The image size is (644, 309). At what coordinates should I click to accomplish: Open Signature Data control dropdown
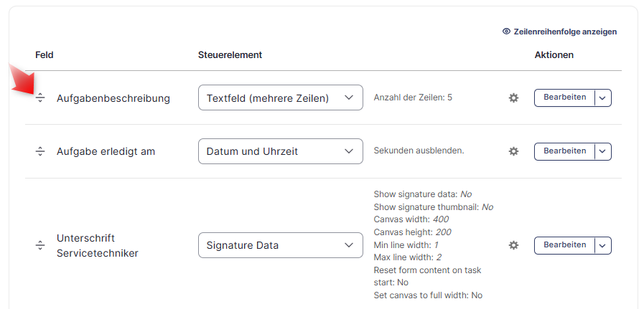(281, 245)
